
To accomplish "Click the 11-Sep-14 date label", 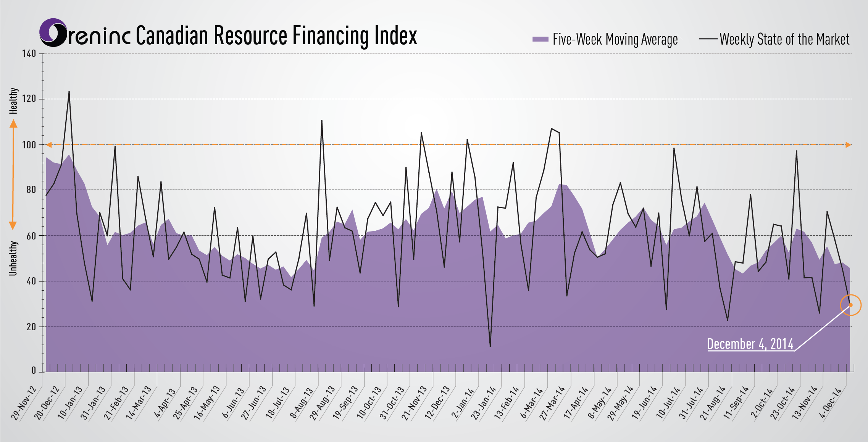I will point(737,403).
